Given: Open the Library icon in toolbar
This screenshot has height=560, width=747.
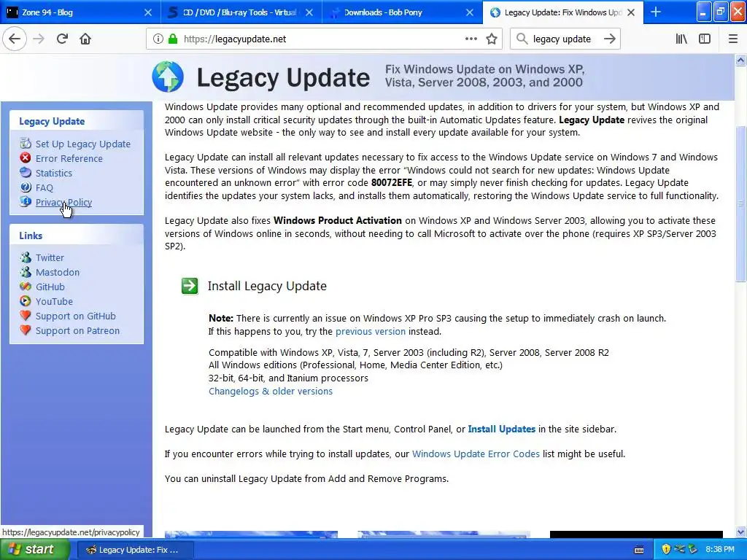Looking at the screenshot, I should coord(681,39).
